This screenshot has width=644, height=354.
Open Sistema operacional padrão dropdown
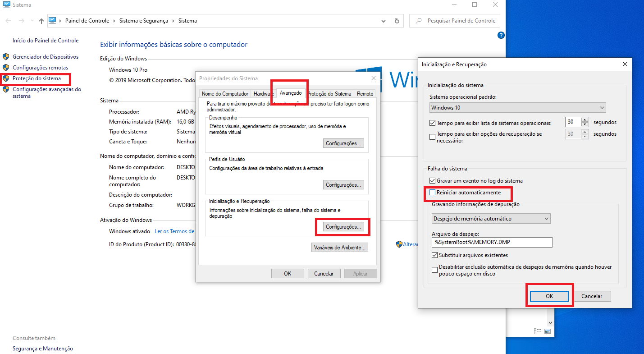click(518, 108)
